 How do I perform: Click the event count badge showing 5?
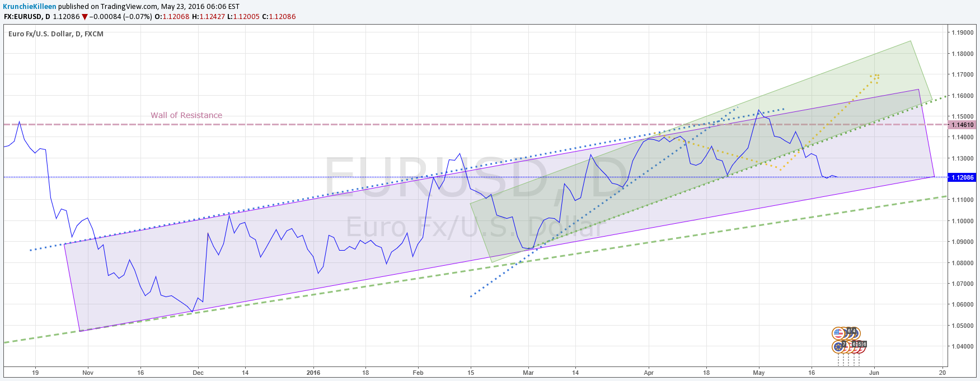pos(860,344)
